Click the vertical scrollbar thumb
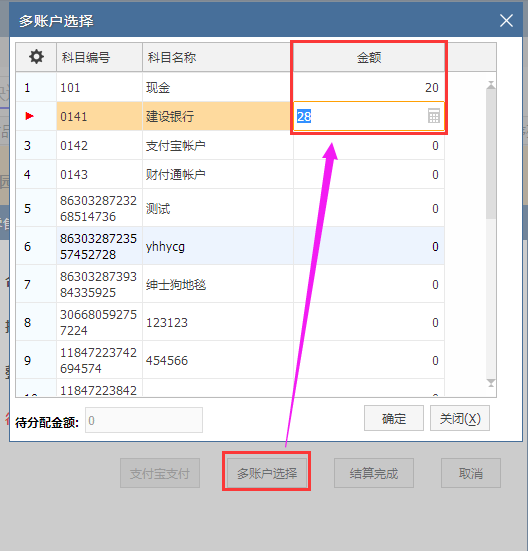The width and height of the screenshot is (528, 551). pos(491,154)
